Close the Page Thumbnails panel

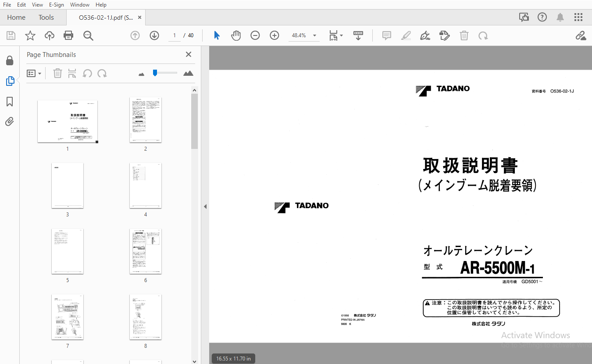[x=189, y=54]
